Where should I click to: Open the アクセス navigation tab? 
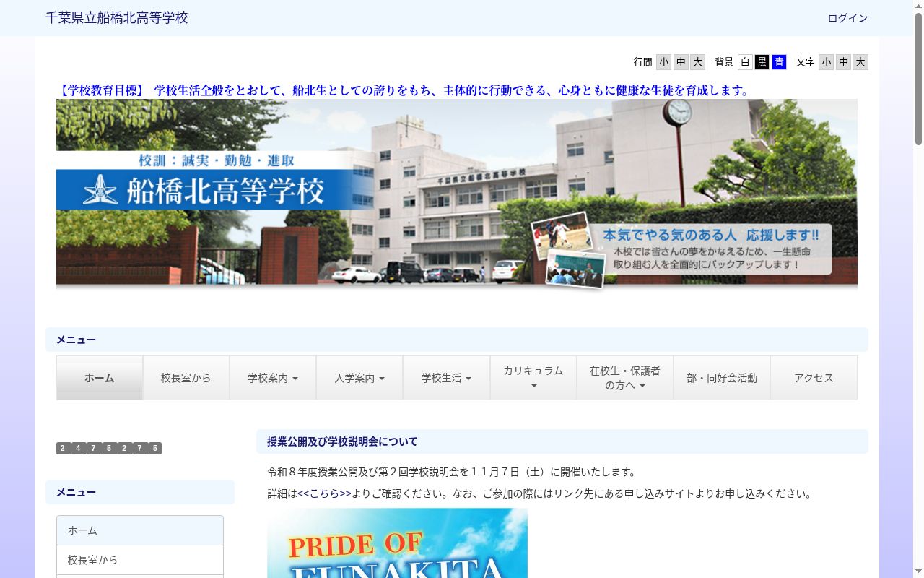814,378
